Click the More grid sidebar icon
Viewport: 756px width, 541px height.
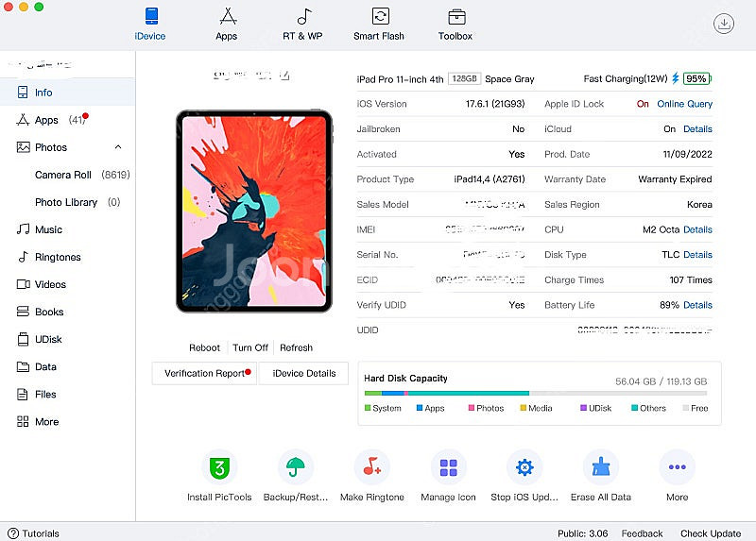[x=23, y=421]
